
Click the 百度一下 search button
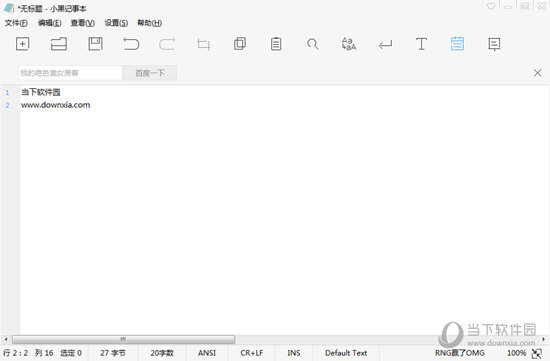pyautogui.click(x=150, y=73)
